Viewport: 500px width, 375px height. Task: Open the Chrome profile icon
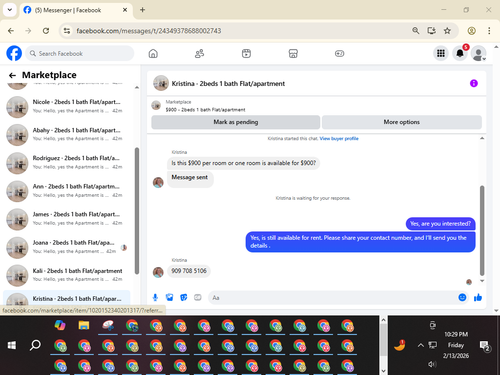click(471, 31)
